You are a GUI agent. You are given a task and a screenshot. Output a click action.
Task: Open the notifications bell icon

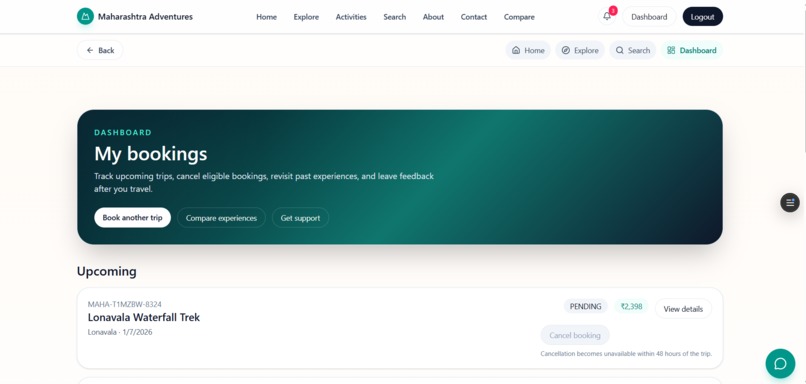tap(607, 16)
